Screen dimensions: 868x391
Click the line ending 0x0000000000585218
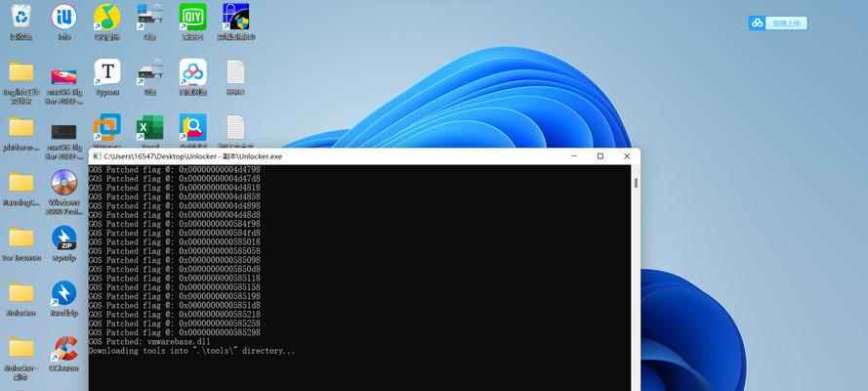coord(175,315)
